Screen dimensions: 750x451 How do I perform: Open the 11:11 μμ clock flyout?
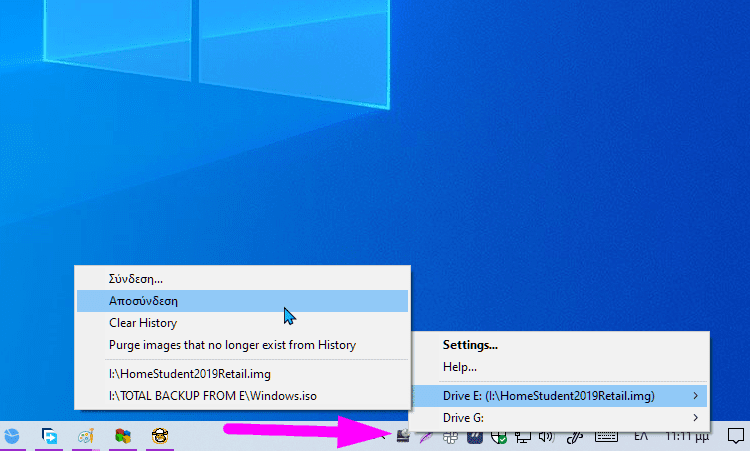687,436
